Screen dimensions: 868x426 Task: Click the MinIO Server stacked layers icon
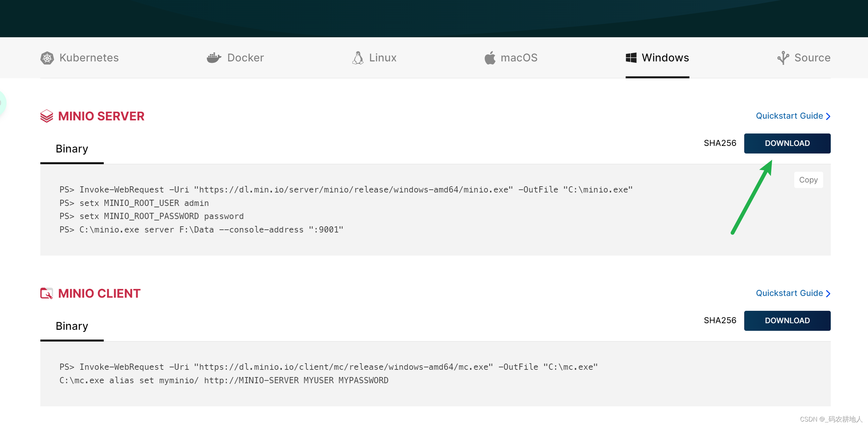tap(47, 116)
